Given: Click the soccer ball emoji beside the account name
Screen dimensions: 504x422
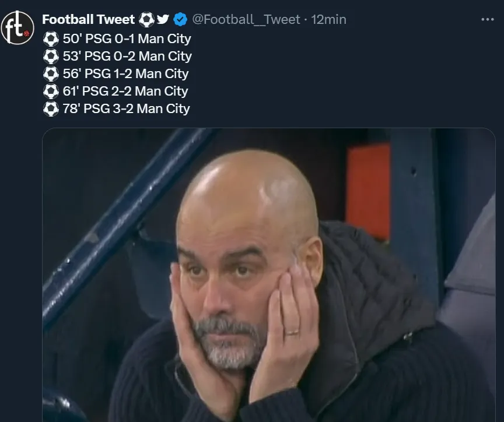Looking at the screenshot, I should (146, 20).
